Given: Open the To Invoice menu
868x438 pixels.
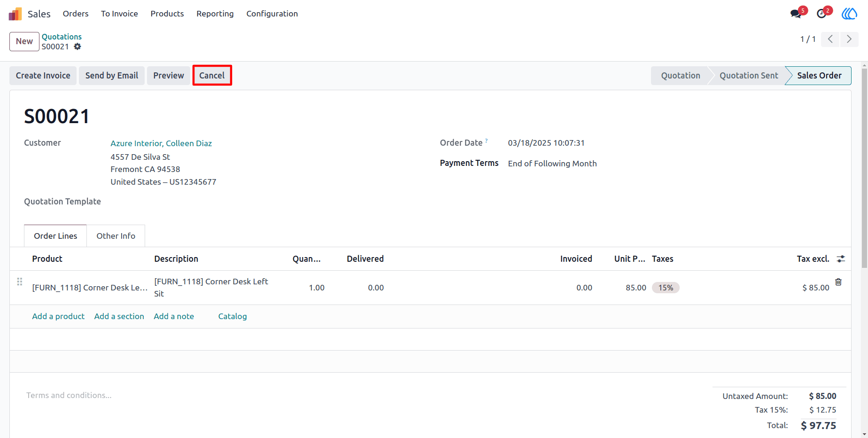Looking at the screenshot, I should (x=119, y=14).
